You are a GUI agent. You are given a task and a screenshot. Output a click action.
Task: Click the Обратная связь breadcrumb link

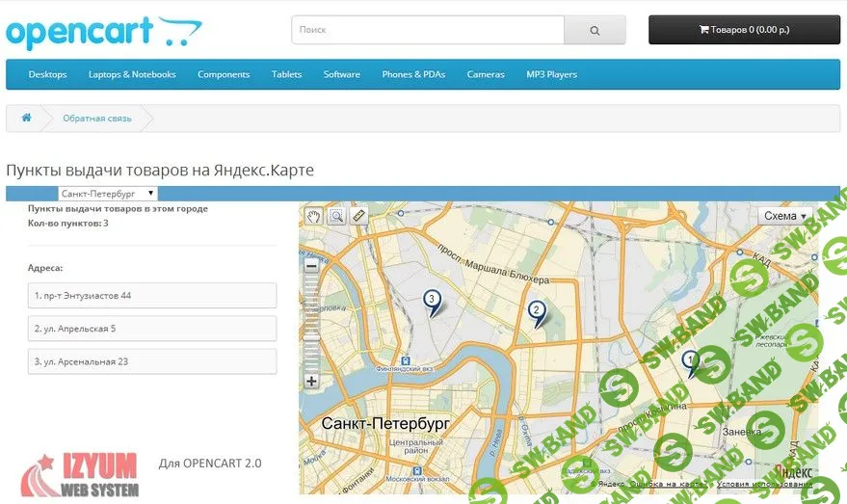pos(96,119)
